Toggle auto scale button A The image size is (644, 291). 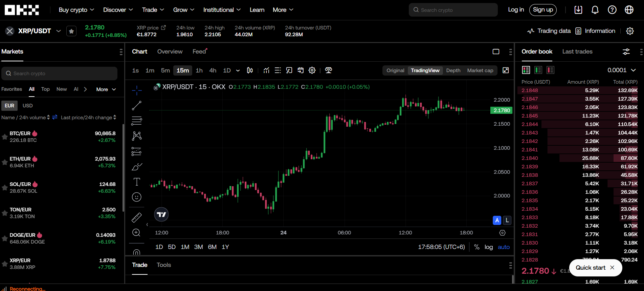(497, 220)
